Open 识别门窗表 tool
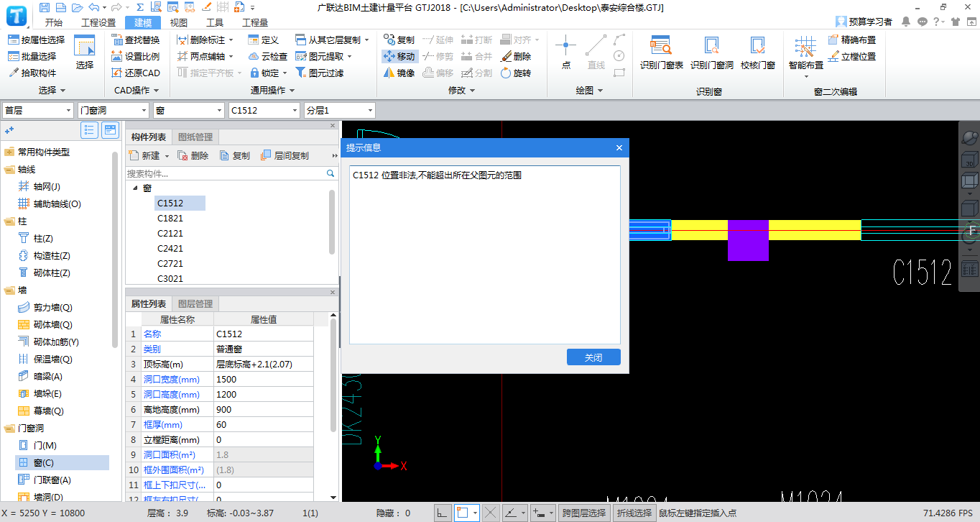The height and width of the screenshot is (522, 980). point(662,52)
